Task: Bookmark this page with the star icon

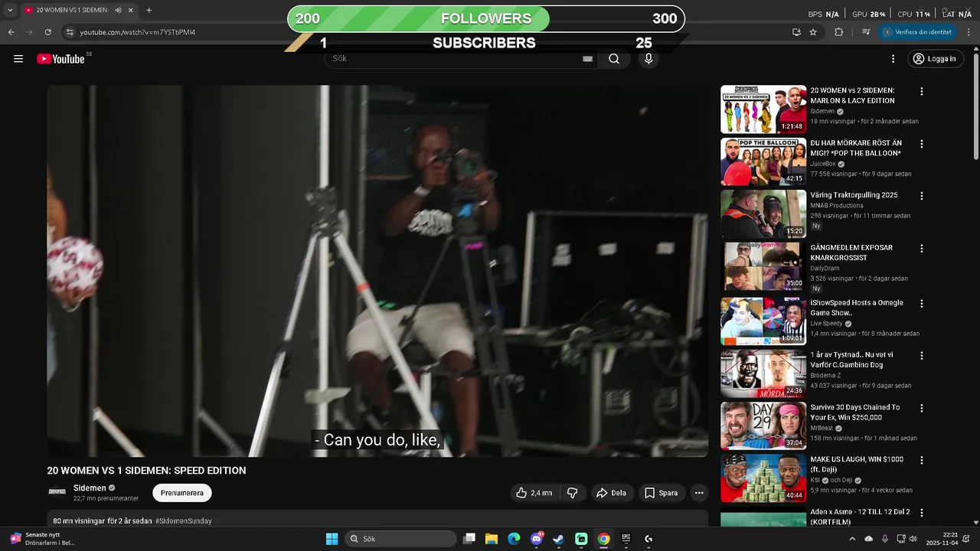Action: tap(813, 32)
